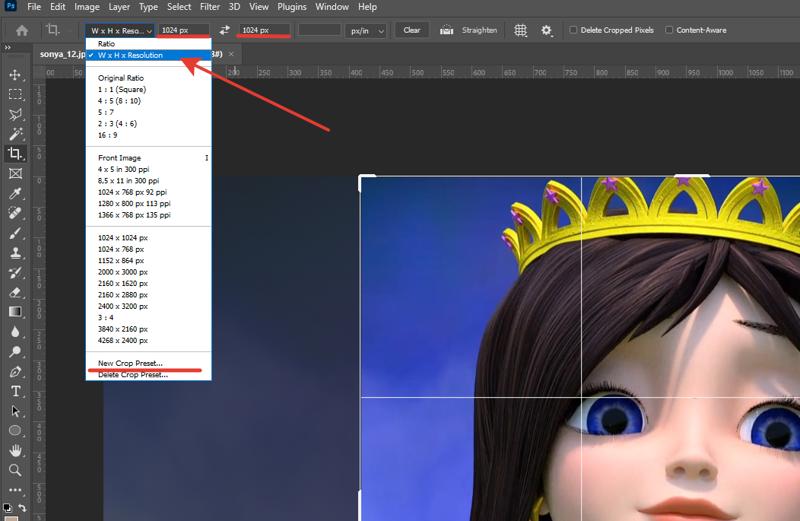Open the Layer menu

pos(119,7)
